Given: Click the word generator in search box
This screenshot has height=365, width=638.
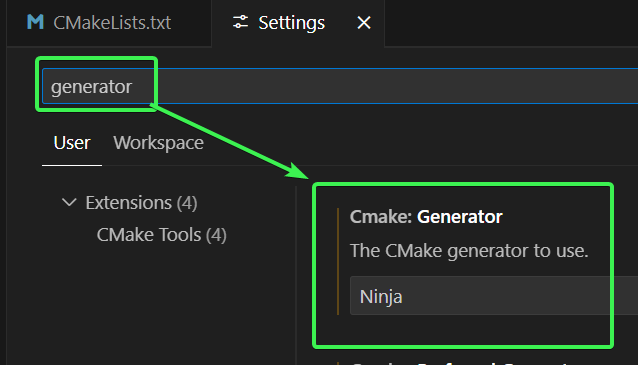Looking at the screenshot, I should click(x=91, y=87).
